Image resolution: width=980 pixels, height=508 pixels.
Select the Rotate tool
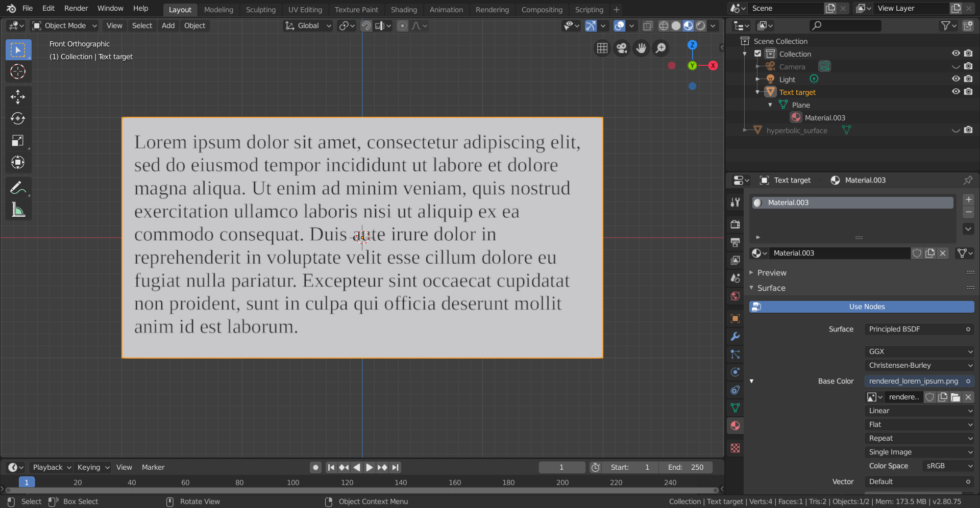[x=18, y=119]
